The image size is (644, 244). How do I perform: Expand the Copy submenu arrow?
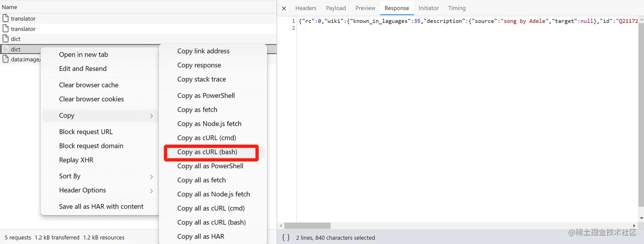151,116
